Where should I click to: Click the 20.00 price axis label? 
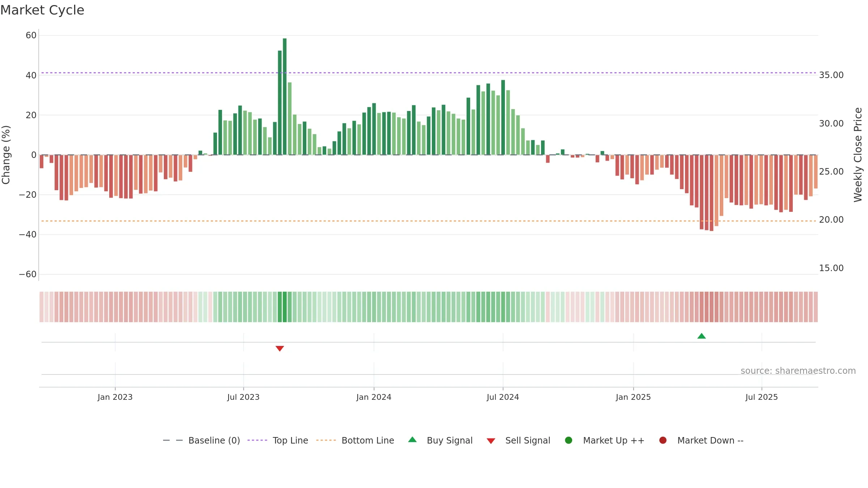pyautogui.click(x=831, y=220)
